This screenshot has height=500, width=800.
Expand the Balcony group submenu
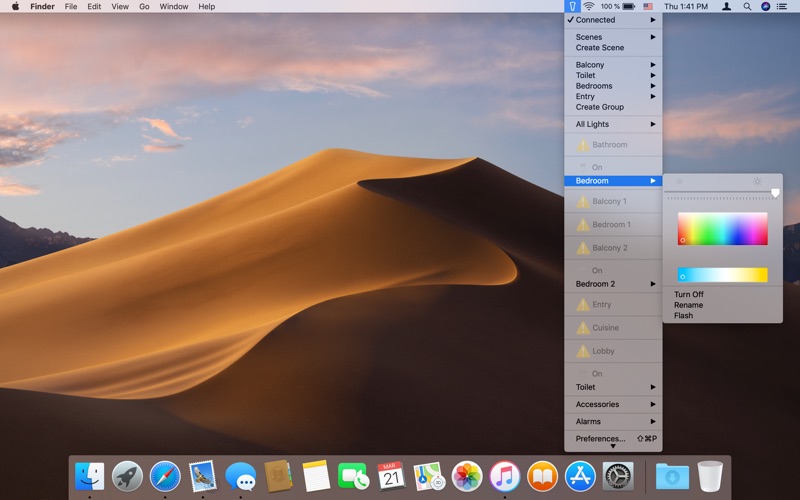(613, 64)
